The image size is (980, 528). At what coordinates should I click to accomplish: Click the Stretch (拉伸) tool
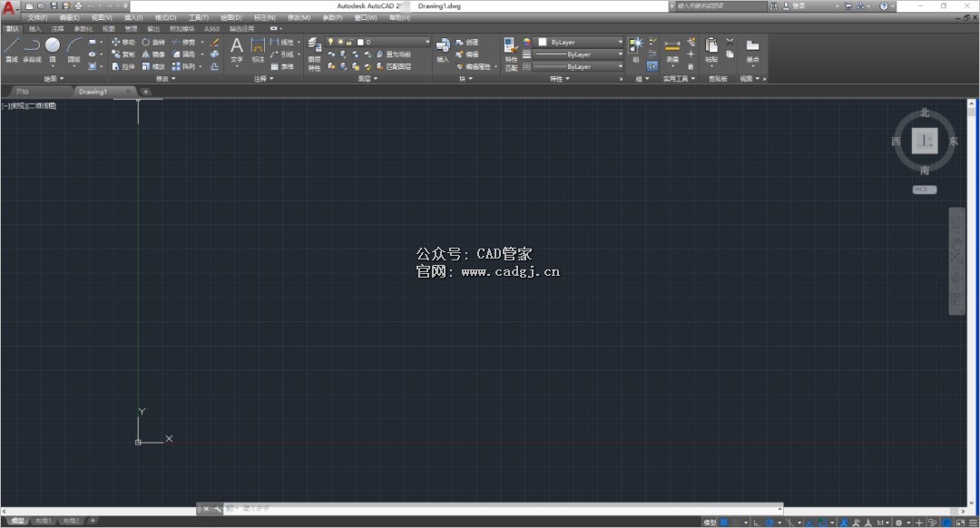pos(123,66)
